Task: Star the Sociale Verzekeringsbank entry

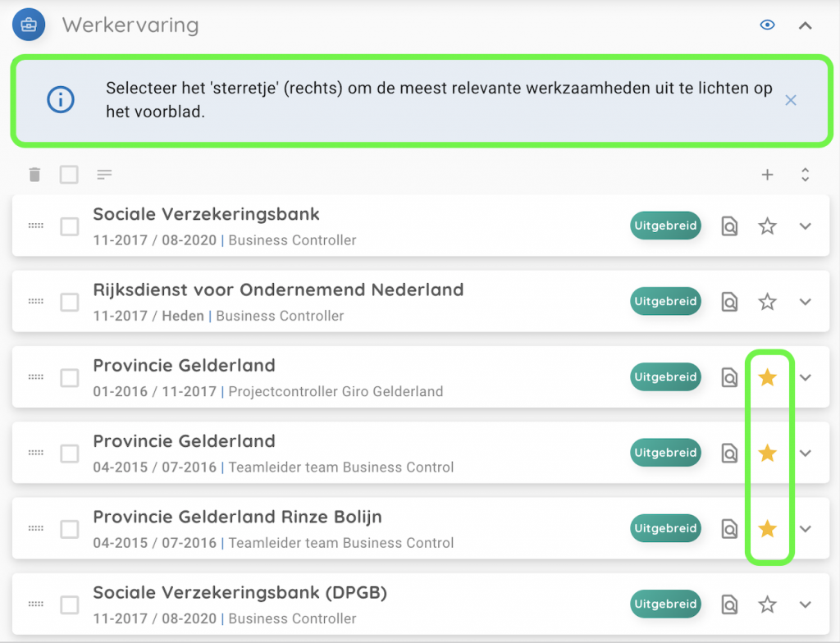Action: (767, 226)
